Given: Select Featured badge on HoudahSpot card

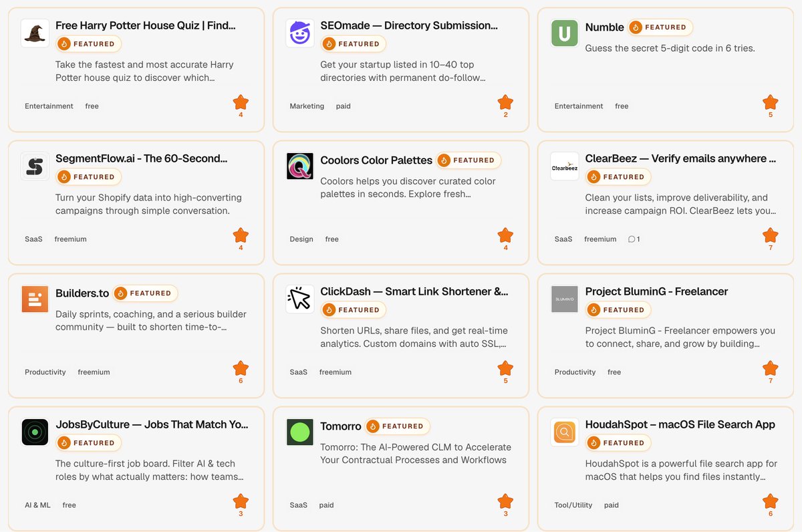Looking at the screenshot, I should coord(618,443).
